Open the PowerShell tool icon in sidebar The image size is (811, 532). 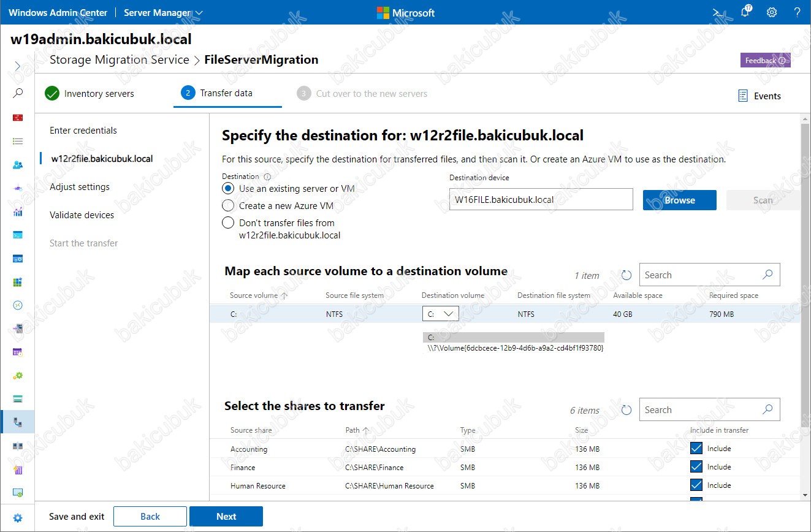(x=18, y=235)
